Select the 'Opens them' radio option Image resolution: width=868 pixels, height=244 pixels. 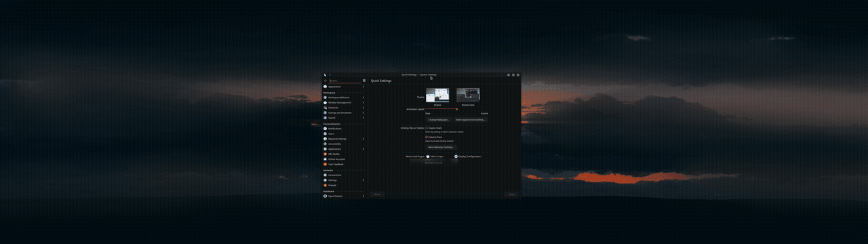pos(427,127)
